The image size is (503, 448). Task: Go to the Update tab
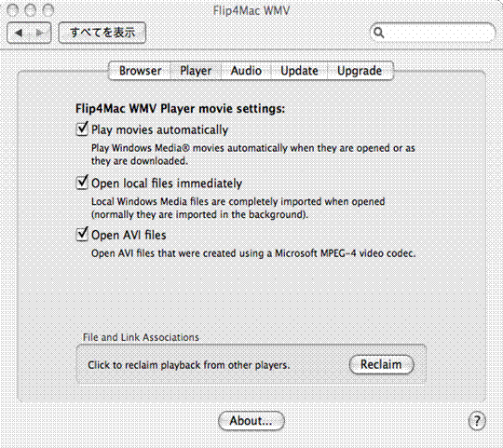[299, 71]
